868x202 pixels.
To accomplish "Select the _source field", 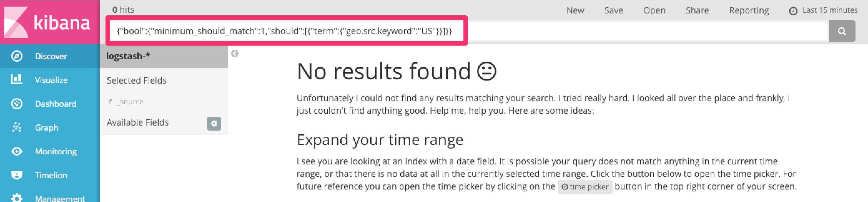I will click(130, 102).
